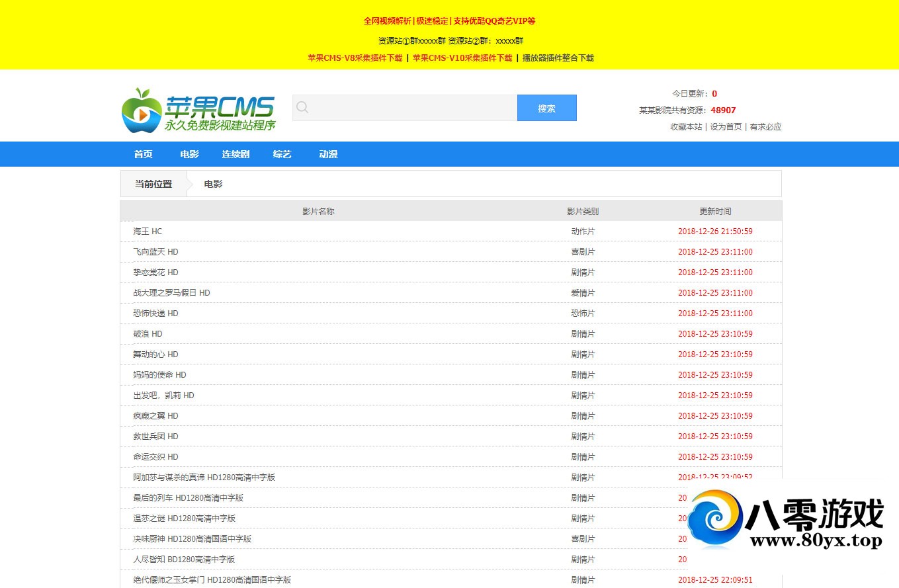The height and width of the screenshot is (588, 899).
Task: Click the 设为首页 link
Action: click(726, 127)
